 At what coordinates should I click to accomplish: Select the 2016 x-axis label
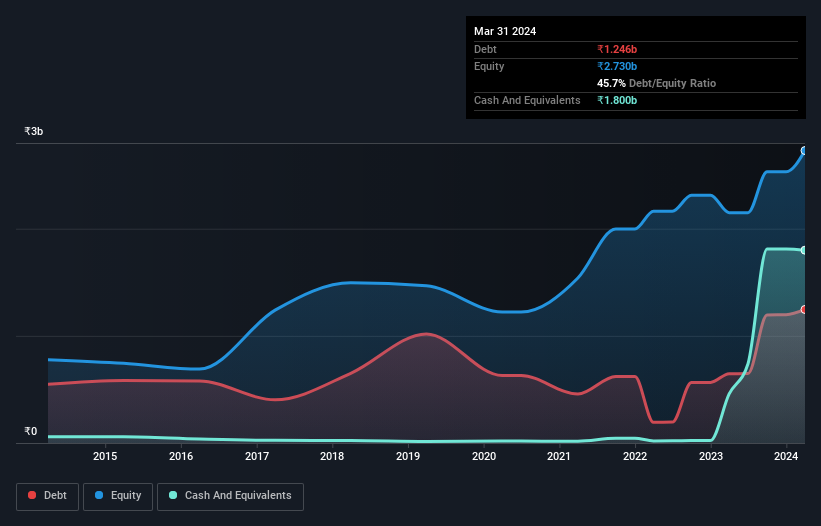pos(181,456)
